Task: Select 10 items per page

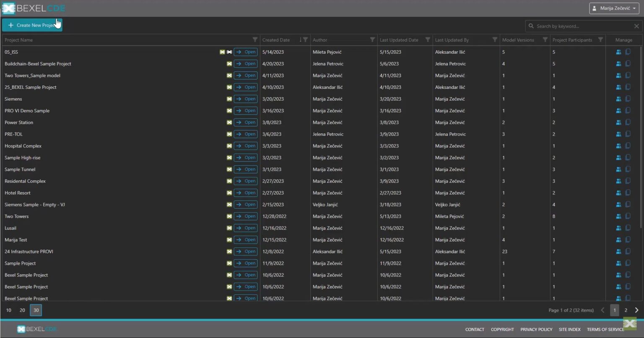Action: (9, 310)
